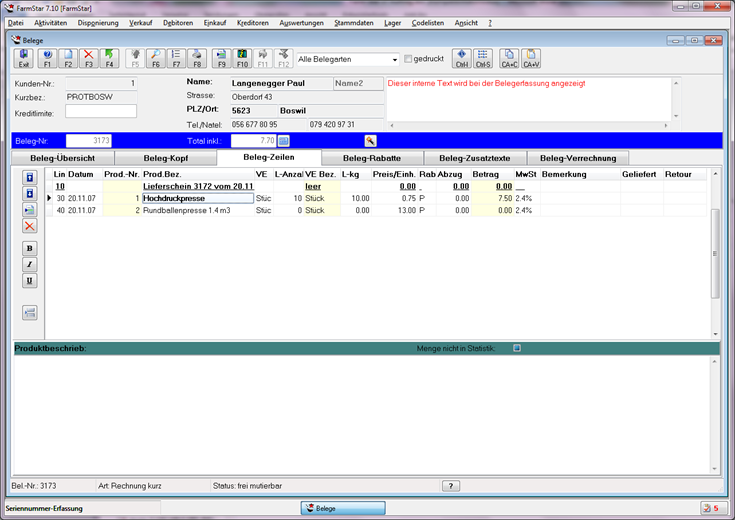Click the Belege taskbar button
This screenshot has height=520, width=735.
(343, 508)
